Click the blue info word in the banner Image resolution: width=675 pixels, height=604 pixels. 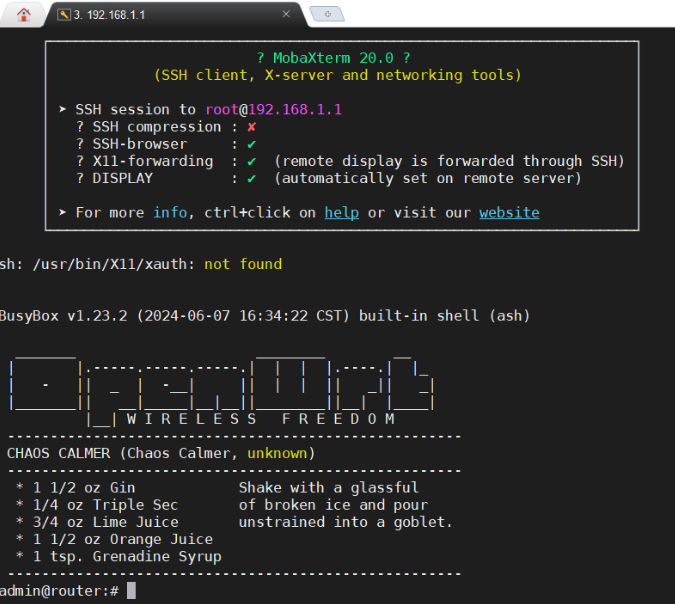(169, 212)
